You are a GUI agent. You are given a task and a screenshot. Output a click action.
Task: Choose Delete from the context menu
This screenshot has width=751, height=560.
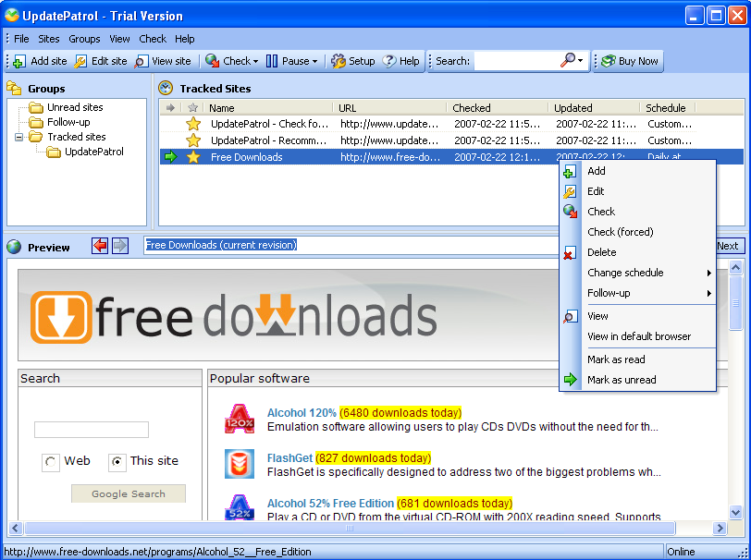point(638,252)
